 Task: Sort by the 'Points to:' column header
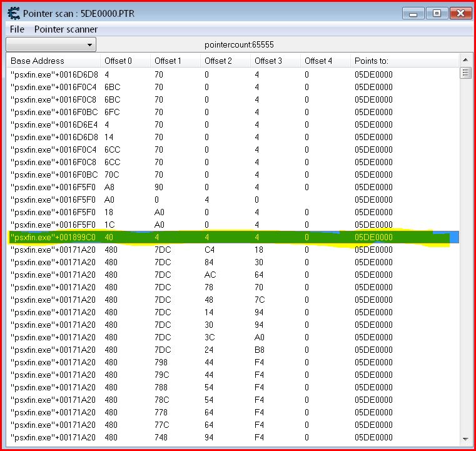pos(403,61)
